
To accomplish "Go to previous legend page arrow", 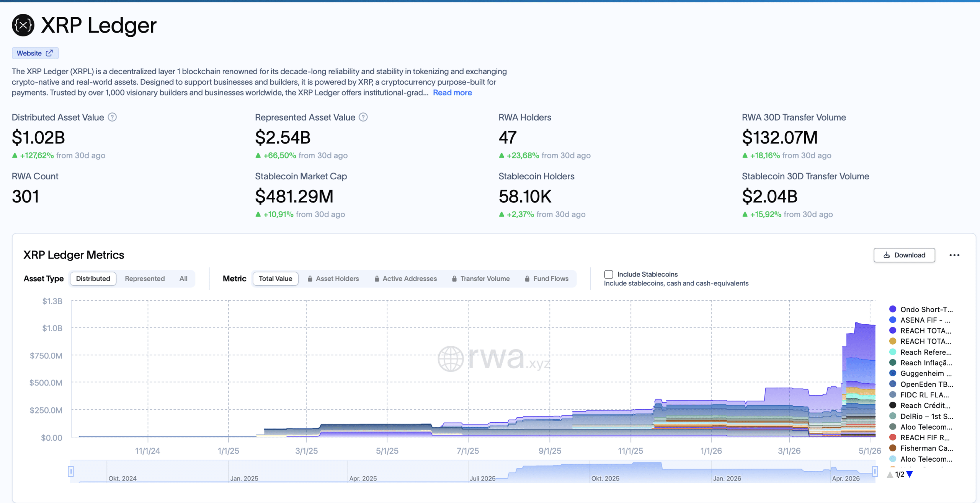I will (890, 474).
